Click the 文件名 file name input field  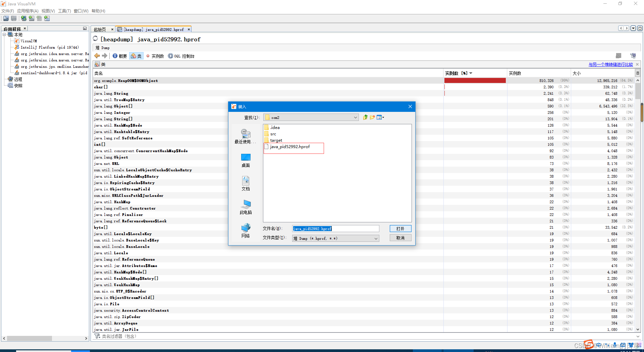click(335, 229)
